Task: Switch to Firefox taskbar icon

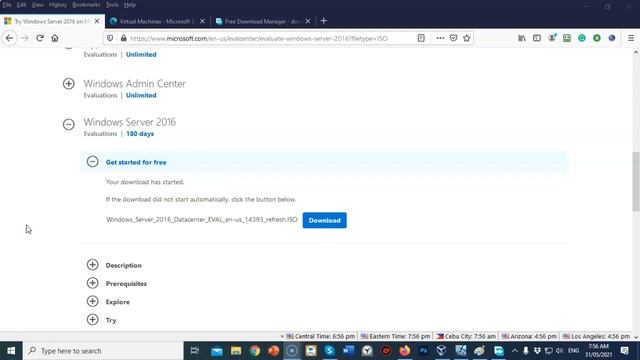Action: (404, 351)
